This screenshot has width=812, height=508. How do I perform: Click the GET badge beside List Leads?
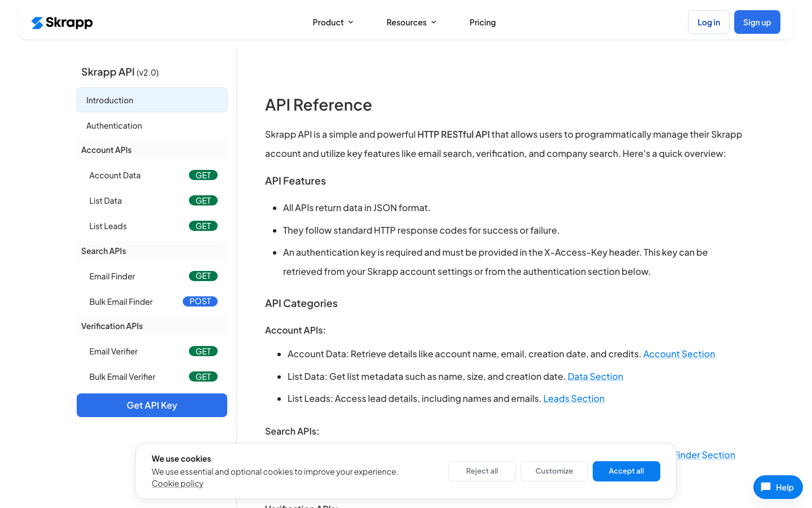click(x=203, y=226)
